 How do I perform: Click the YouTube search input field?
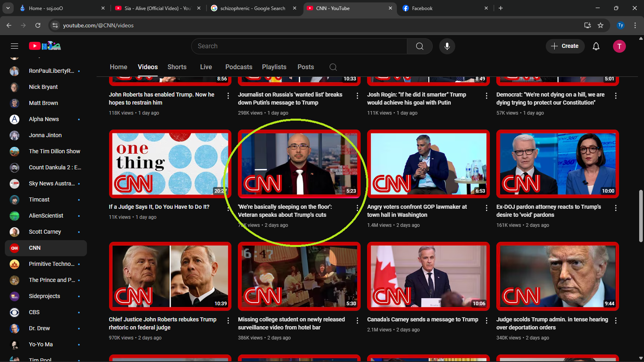[299, 46]
